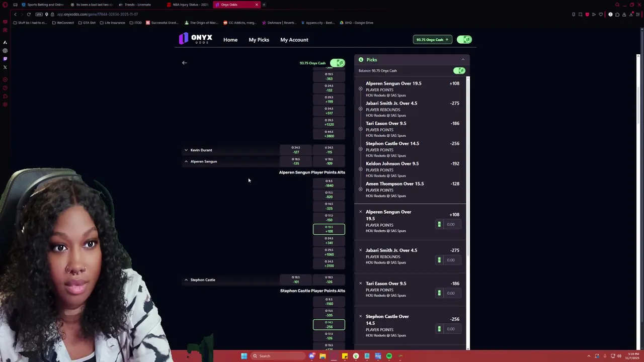Reload the page in the browser
This screenshot has height=362, width=644.
[29, 14]
